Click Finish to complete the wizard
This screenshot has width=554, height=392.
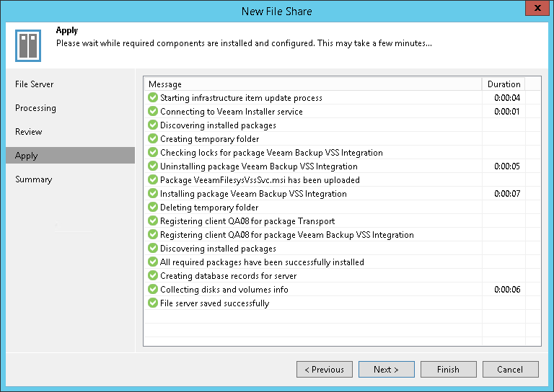[x=448, y=370]
